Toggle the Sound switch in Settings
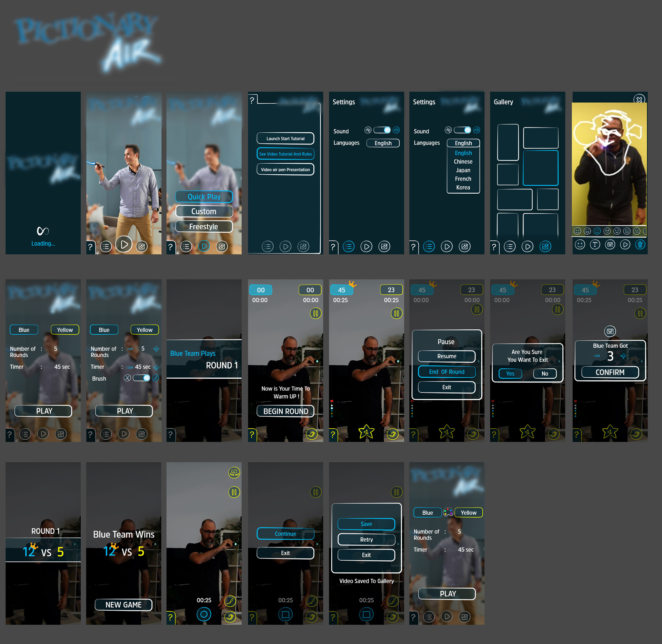 coord(383,130)
